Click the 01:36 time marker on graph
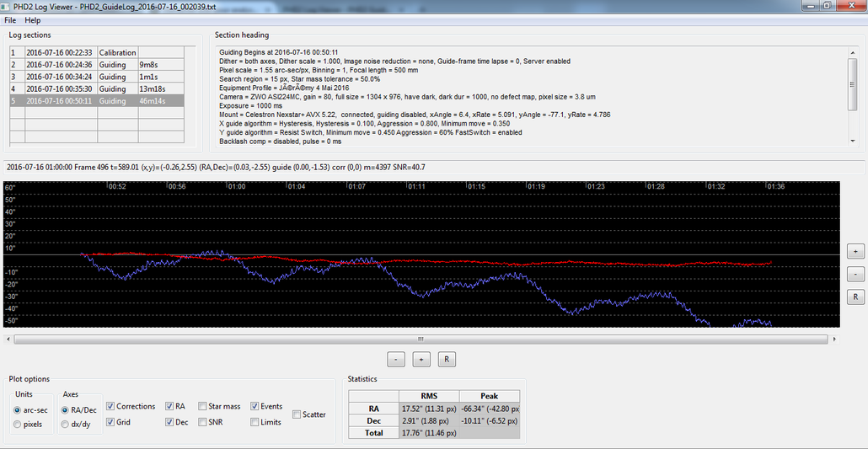Screen dimensions: 868x449 (x=775, y=187)
